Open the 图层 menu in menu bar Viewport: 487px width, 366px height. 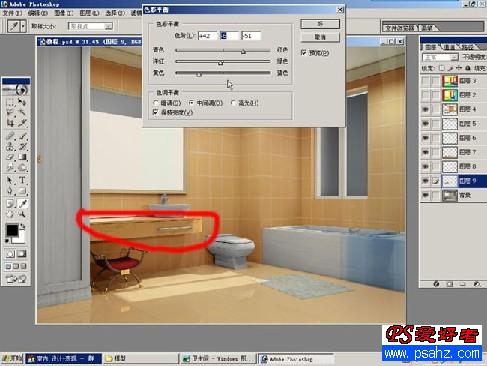(89, 13)
